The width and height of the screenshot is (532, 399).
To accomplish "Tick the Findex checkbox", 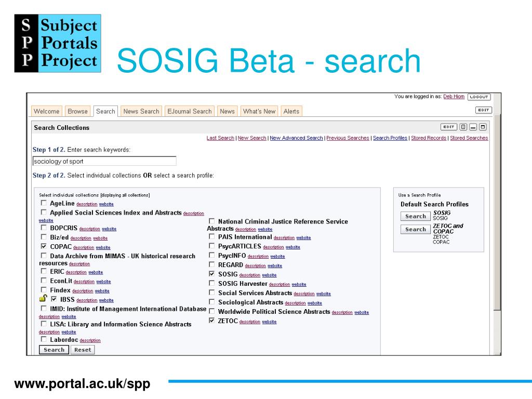I will (x=44, y=289).
